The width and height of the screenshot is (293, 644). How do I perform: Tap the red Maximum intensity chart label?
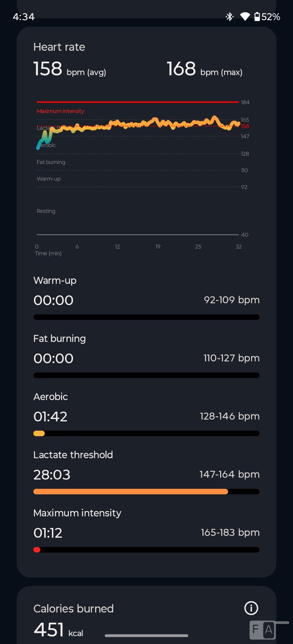[x=60, y=111]
